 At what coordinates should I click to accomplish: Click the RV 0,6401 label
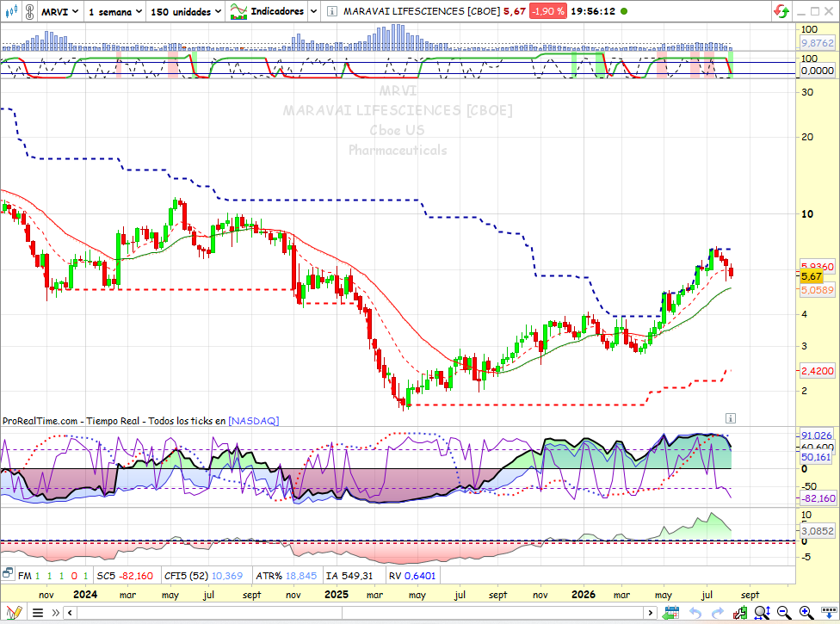(x=412, y=576)
